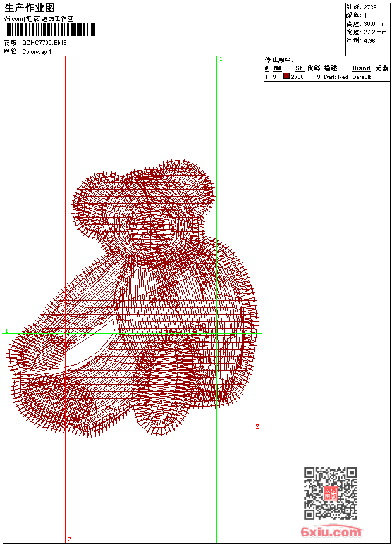Click the green marker 1 on left edge
This screenshot has height=544, width=392.
6,331
